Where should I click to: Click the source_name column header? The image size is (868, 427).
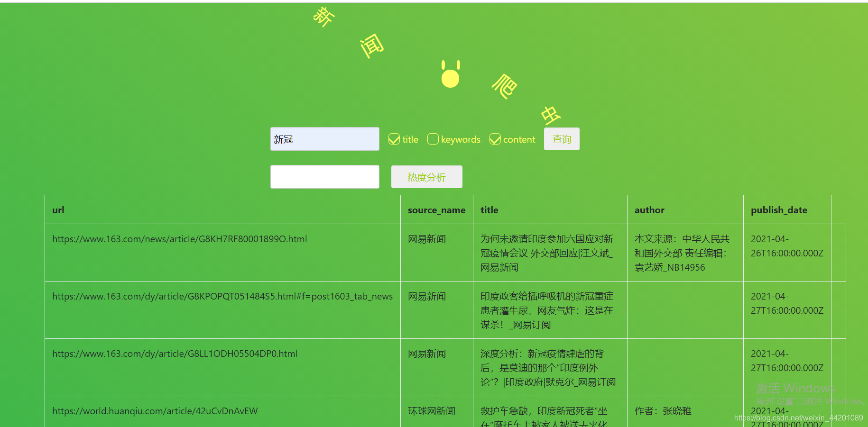(x=437, y=210)
